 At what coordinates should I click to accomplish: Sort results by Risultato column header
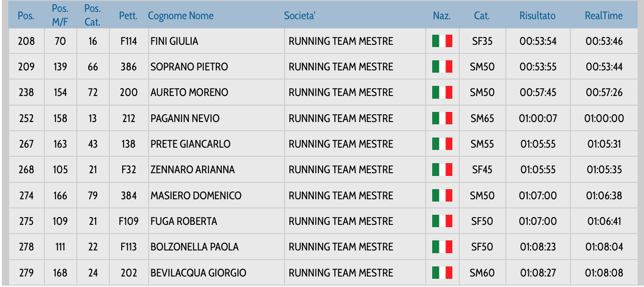(x=537, y=16)
